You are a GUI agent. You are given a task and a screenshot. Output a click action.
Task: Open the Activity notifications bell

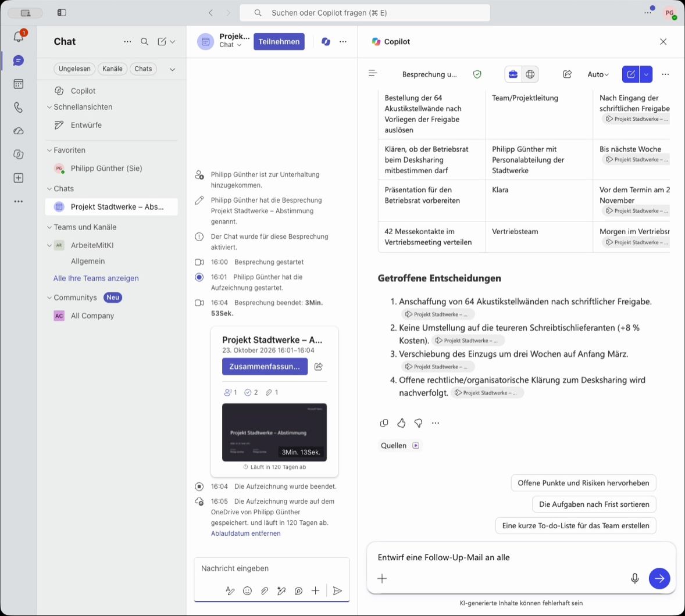point(19,36)
